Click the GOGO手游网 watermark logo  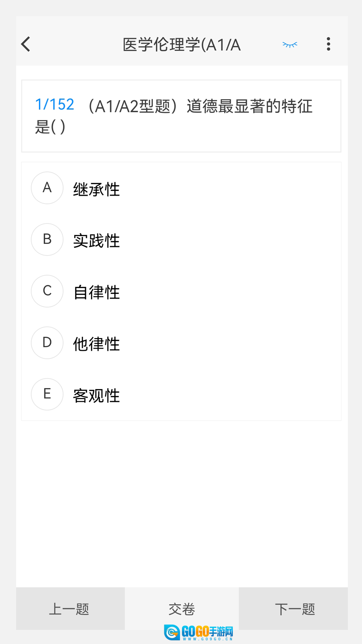pos(198,633)
